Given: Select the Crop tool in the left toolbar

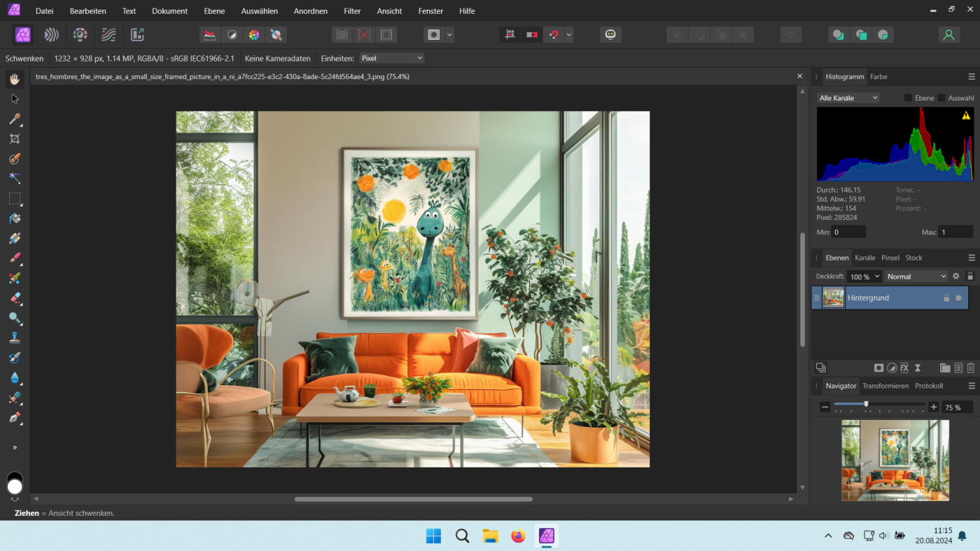Looking at the screenshot, I should (x=14, y=139).
